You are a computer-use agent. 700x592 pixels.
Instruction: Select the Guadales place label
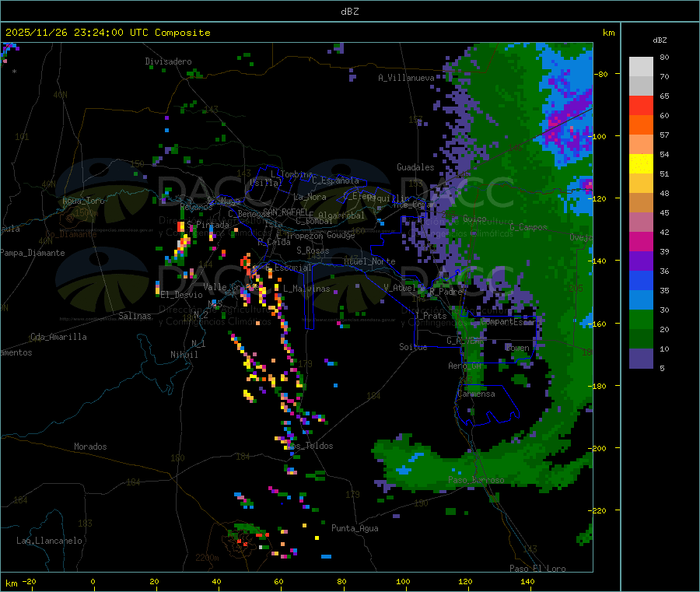(x=415, y=167)
